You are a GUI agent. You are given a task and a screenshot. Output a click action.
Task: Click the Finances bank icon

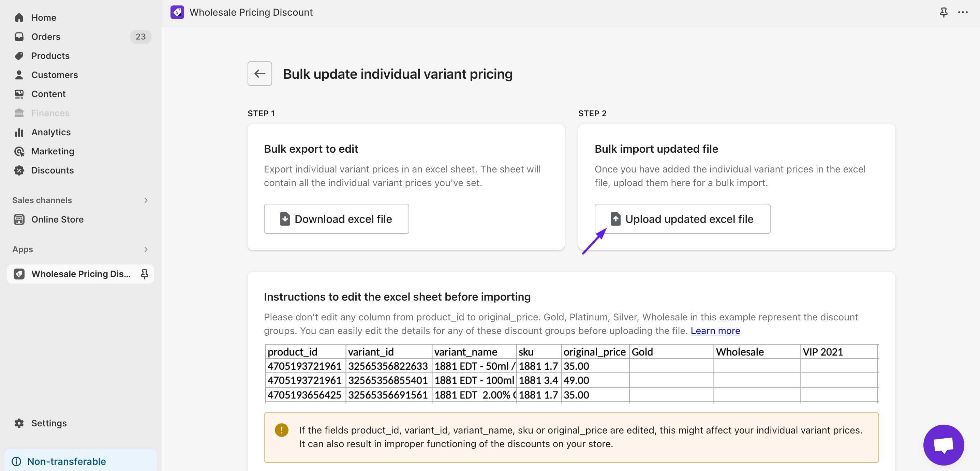point(19,113)
